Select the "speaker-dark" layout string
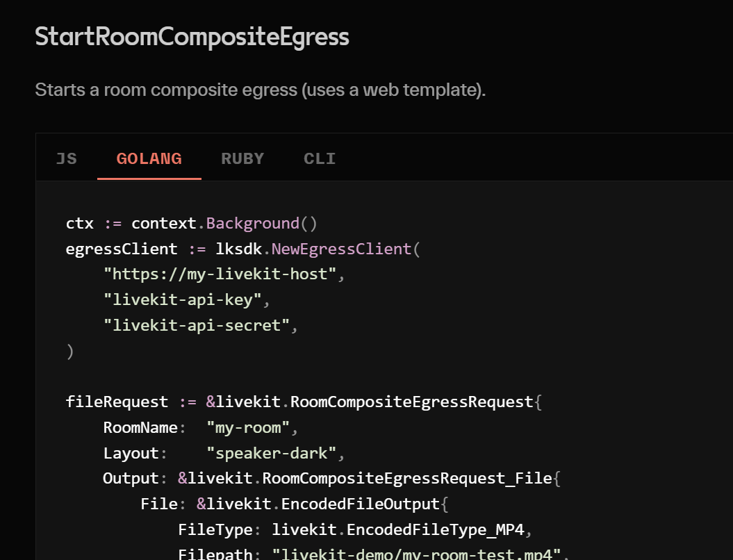The height and width of the screenshot is (560, 733). pos(270,453)
